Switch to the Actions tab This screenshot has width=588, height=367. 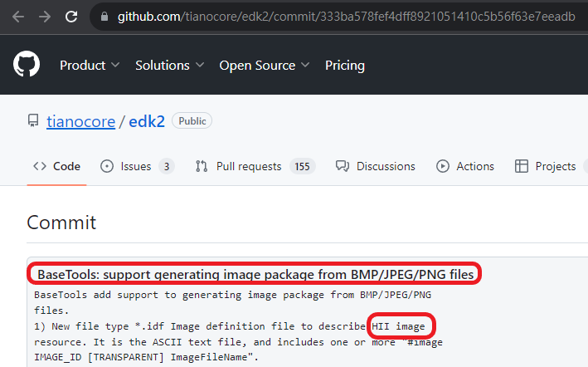coord(465,166)
